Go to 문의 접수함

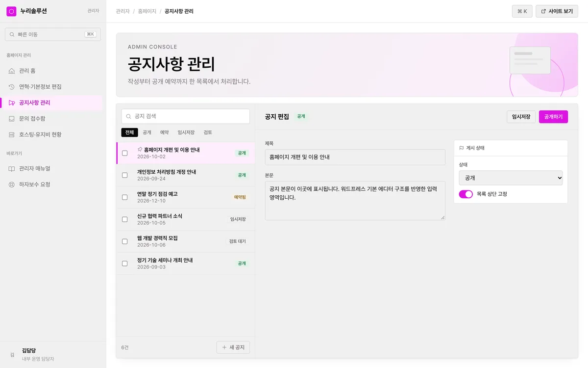[x=53, y=119]
